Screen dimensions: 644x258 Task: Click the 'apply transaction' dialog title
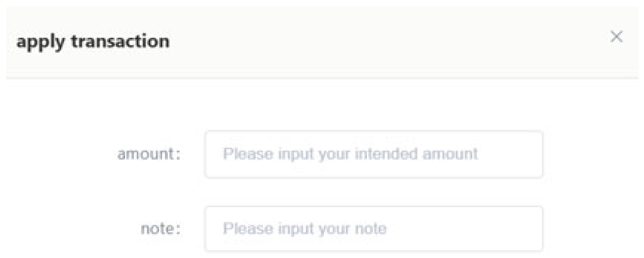coord(93,42)
